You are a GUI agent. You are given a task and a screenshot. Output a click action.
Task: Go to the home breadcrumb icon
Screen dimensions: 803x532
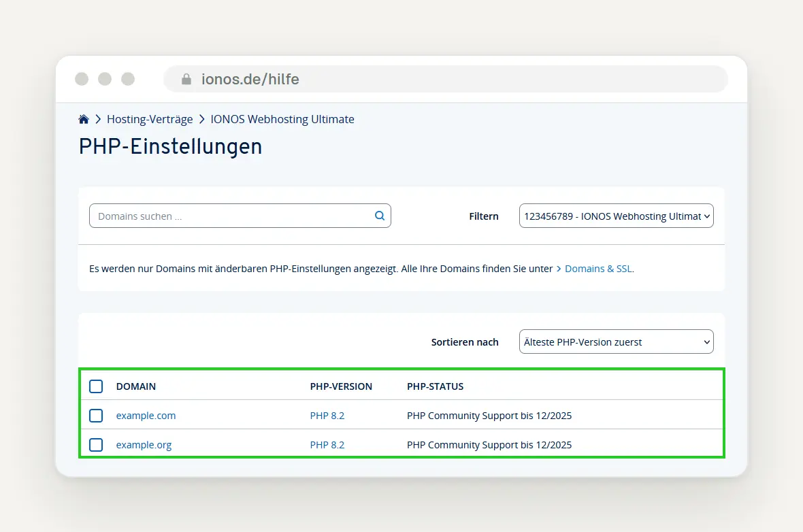pos(84,119)
